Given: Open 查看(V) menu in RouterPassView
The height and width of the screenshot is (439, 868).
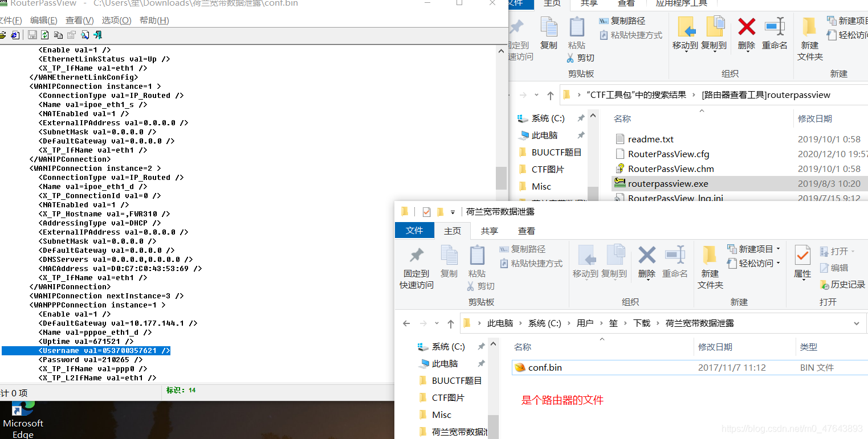Looking at the screenshot, I should pos(80,20).
